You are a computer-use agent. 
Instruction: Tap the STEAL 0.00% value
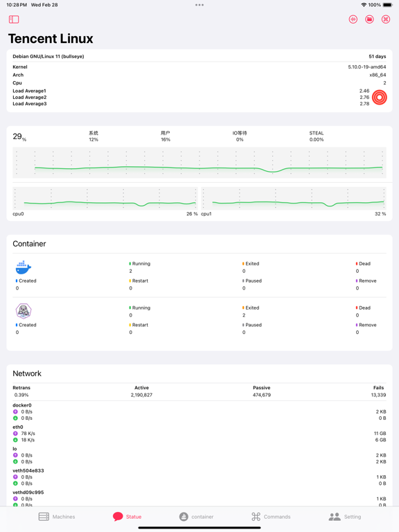tap(316, 139)
